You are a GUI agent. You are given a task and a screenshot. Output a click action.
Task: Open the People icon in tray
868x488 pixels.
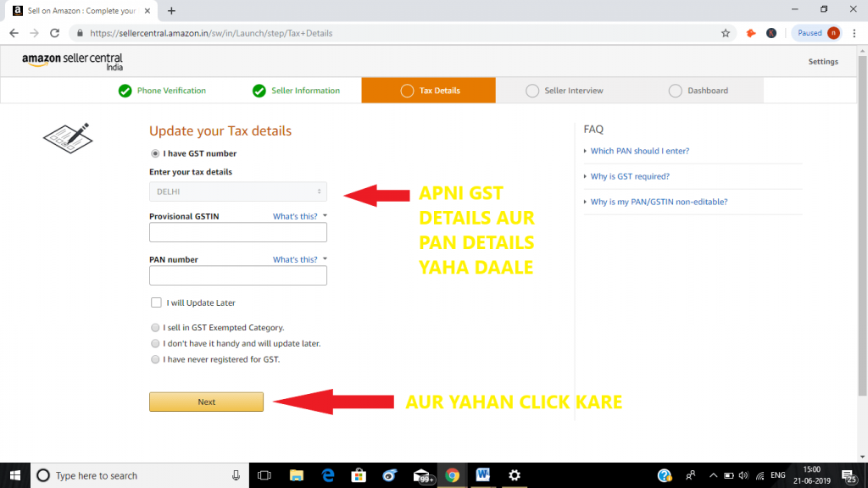690,475
